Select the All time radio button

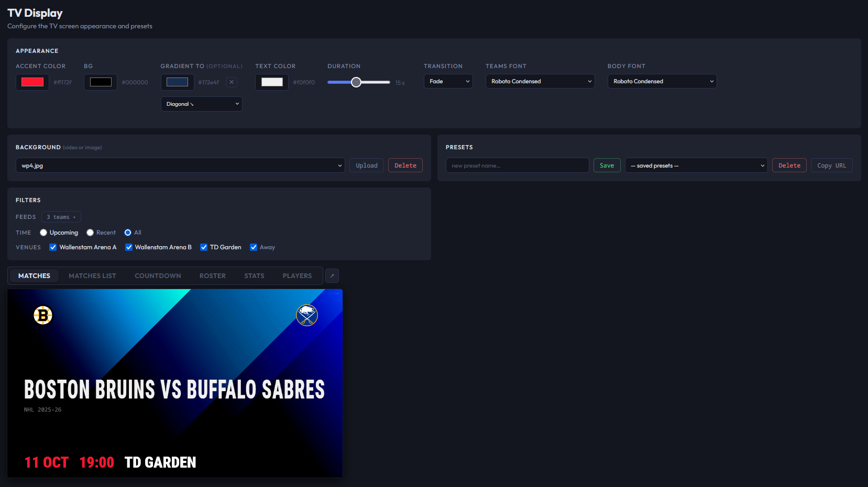128,233
